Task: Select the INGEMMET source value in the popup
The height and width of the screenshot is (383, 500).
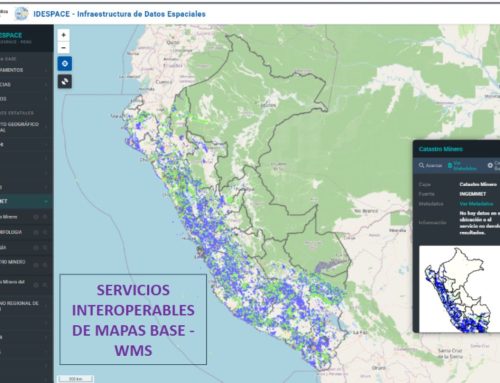Action: 473,194
